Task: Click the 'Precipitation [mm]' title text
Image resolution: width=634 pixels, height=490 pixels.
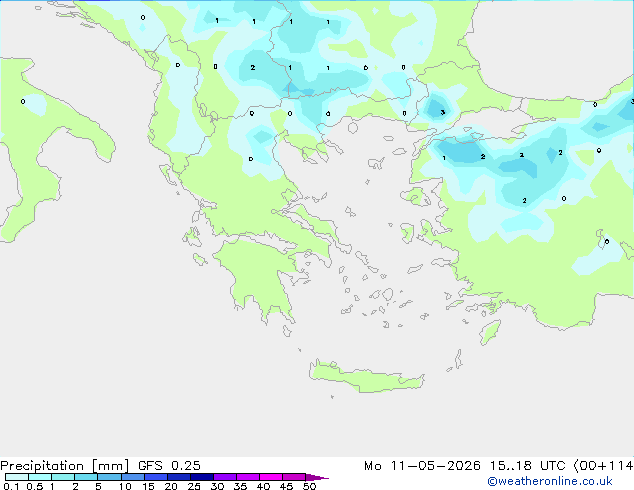Action: 65,466
